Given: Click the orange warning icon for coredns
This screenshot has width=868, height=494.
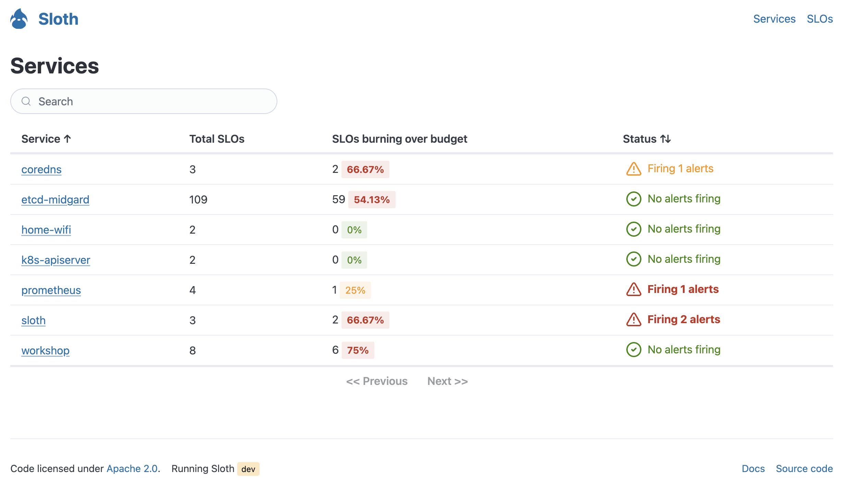Looking at the screenshot, I should [x=634, y=169].
